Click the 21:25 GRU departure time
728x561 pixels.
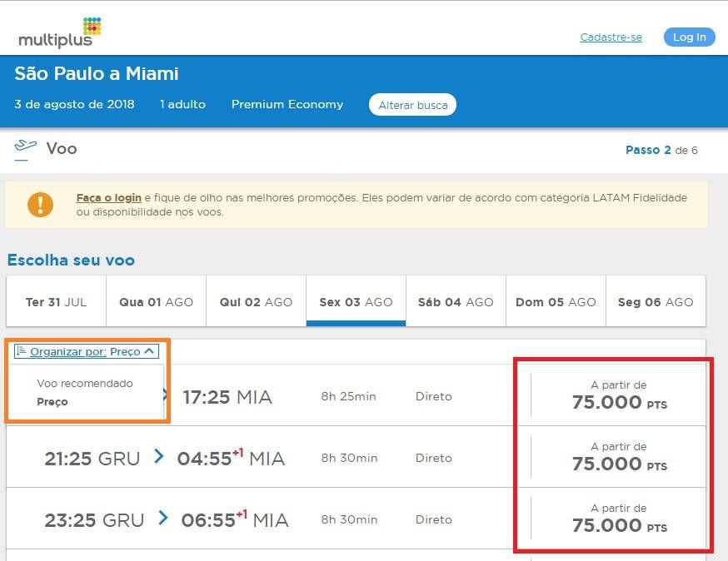92,459
